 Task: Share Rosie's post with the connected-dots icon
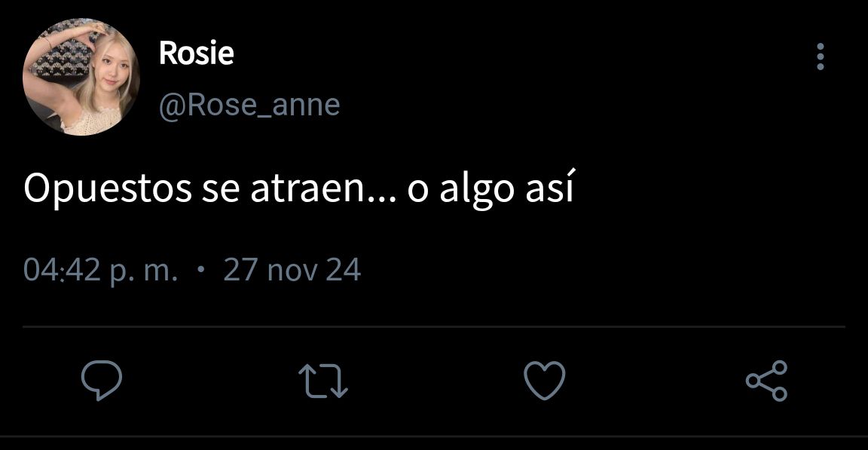point(767,380)
